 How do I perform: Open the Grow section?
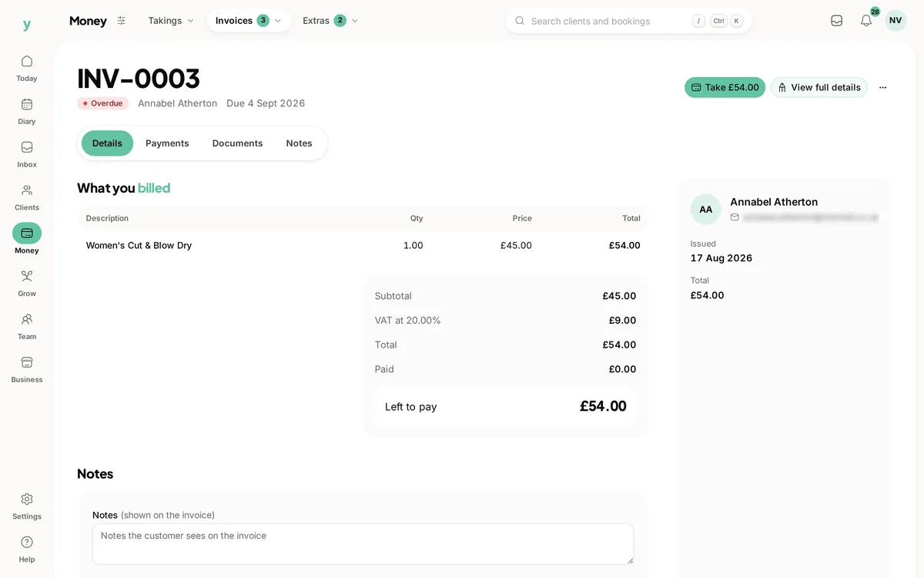27,284
